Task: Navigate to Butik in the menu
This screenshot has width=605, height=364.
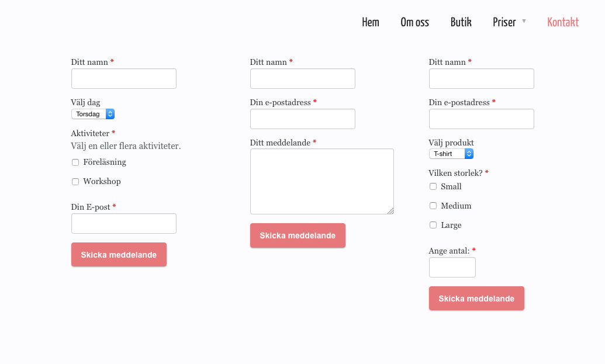Action: tap(461, 22)
